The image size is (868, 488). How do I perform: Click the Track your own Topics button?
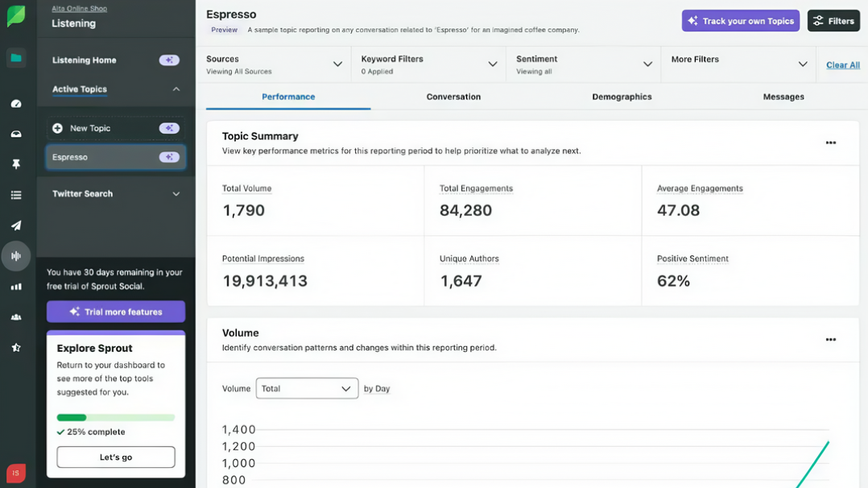click(740, 21)
